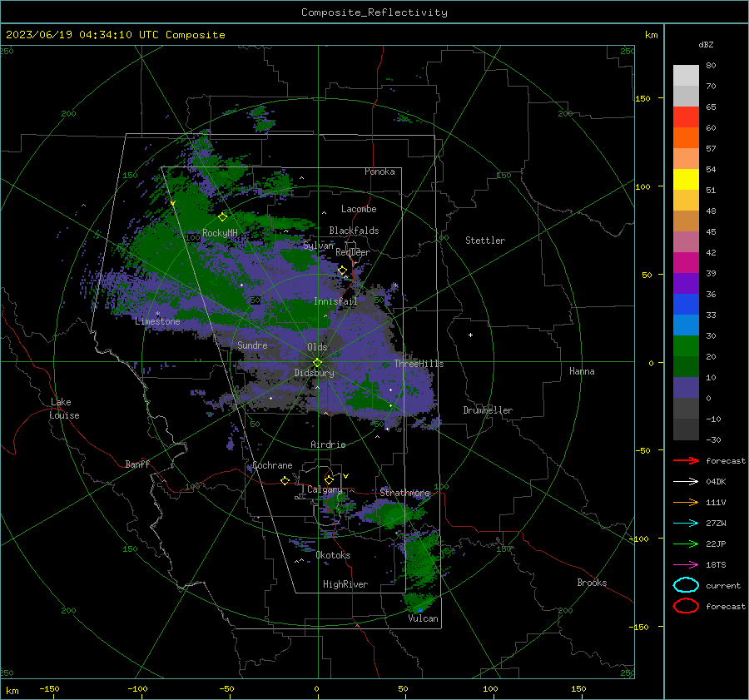Screen dimensions: 749x700
Task: Click the -150 tick on the bottom axis
Action: [x=49, y=688]
